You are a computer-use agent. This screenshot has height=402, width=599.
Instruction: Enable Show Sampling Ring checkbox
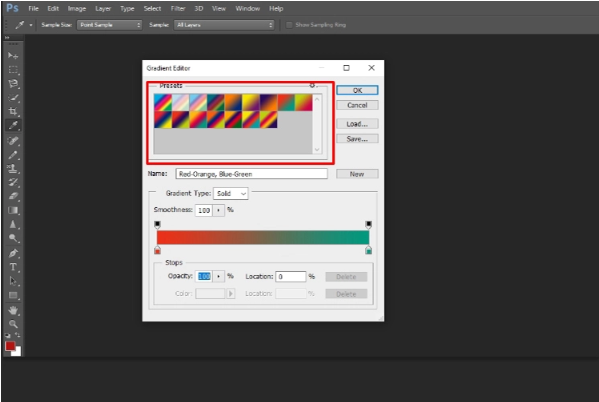tap(289, 25)
